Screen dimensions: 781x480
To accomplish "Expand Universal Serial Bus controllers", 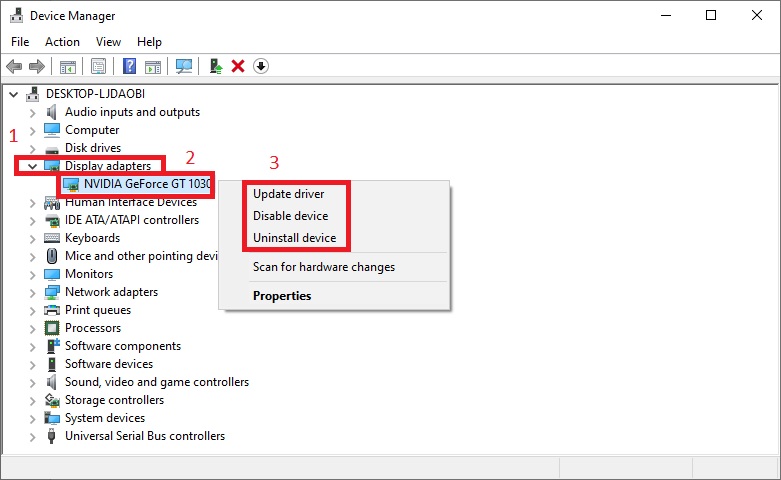I will tap(32, 437).
